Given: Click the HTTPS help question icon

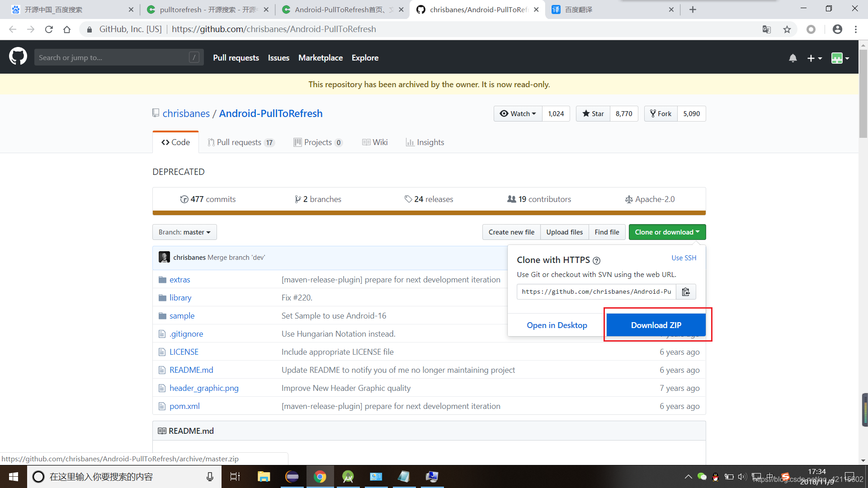Looking at the screenshot, I should [x=596, y=261].
